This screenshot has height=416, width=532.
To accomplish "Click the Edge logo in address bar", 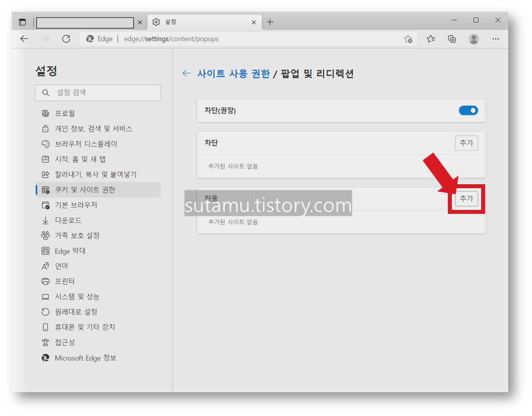I will (90, 39).
